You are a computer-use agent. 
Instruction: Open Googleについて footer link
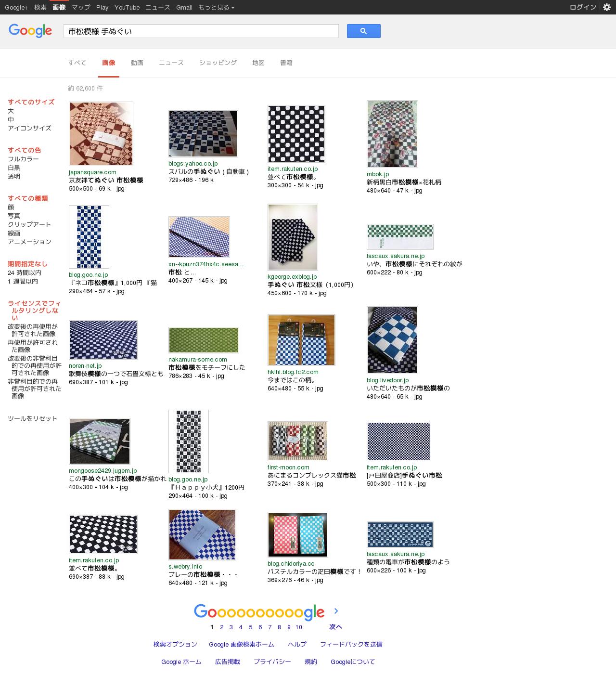[353, 662]
